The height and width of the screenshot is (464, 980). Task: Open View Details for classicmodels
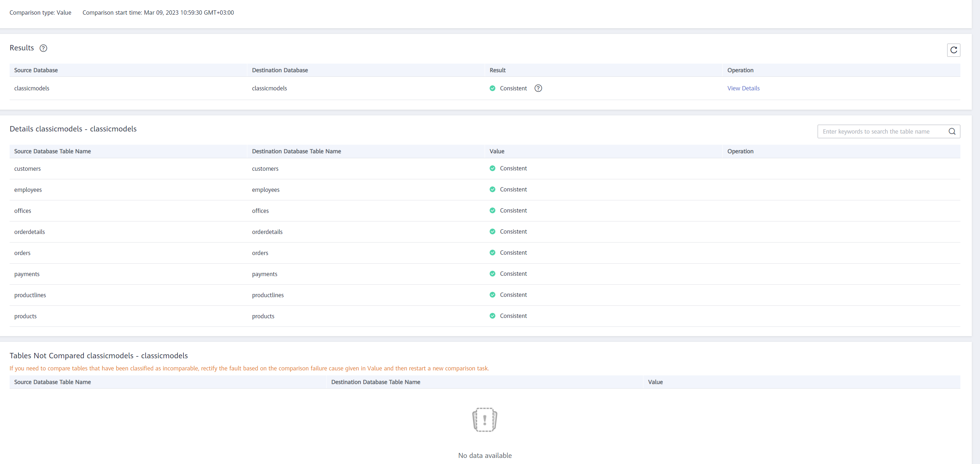point(743,88)
